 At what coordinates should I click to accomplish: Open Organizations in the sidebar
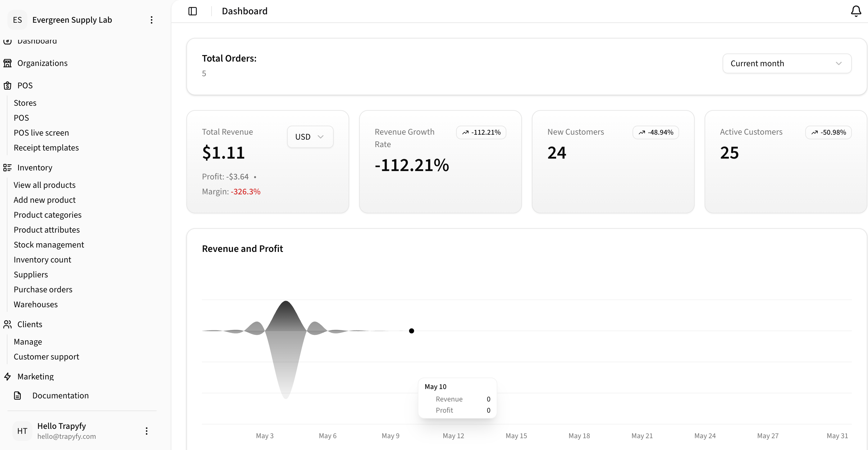pos(43,63)
